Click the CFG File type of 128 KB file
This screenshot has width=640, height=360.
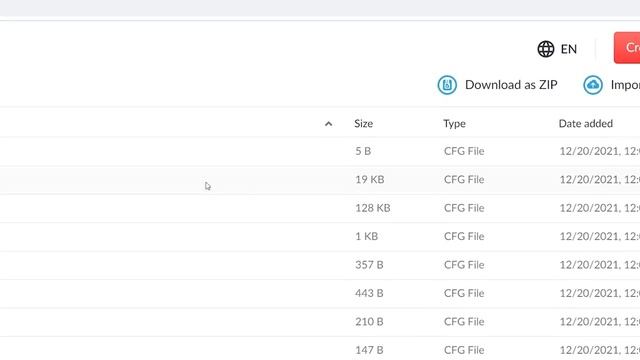coord(464,208)
